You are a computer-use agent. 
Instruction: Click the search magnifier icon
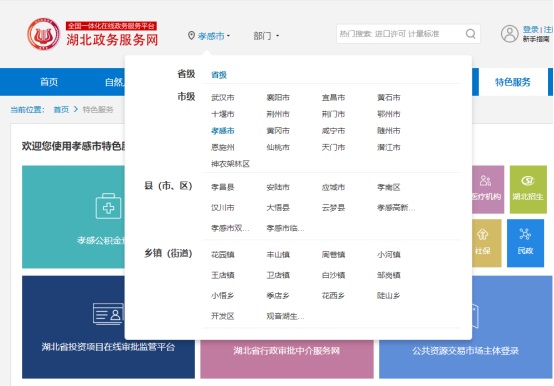(x=470, y=34)
